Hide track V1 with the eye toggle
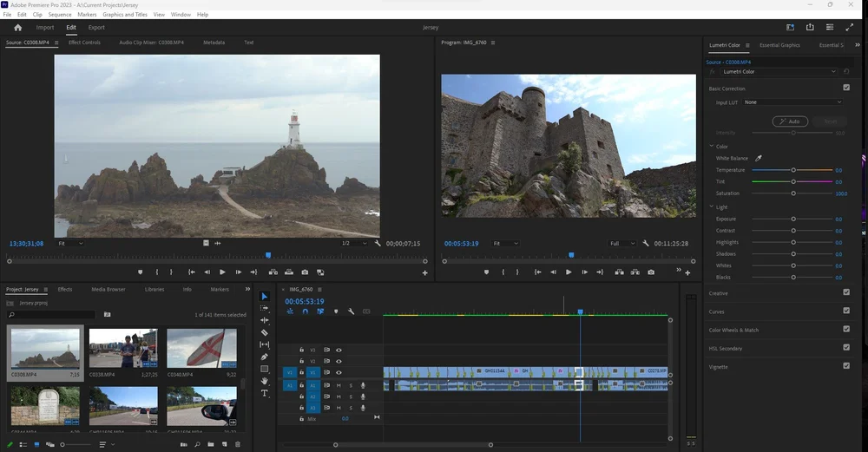 tap(339, 373)
